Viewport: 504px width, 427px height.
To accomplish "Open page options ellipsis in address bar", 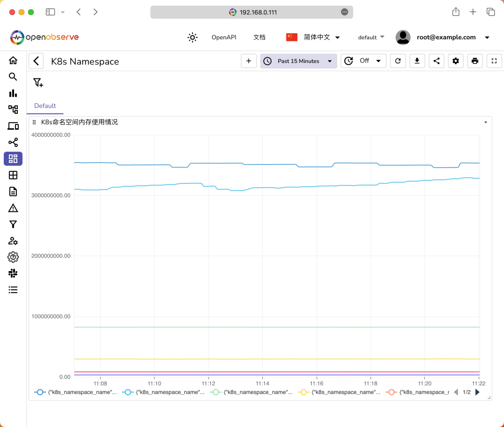I will (x=344, y=12).
